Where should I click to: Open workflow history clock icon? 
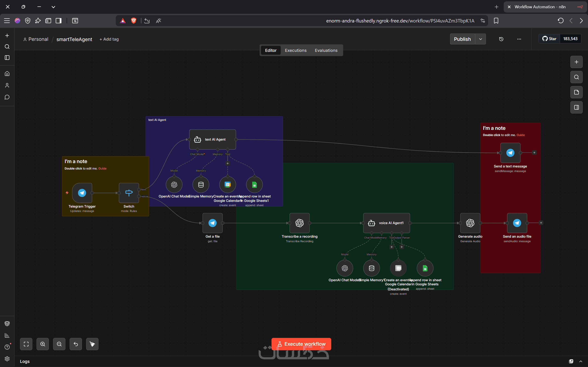click(501, 39)
